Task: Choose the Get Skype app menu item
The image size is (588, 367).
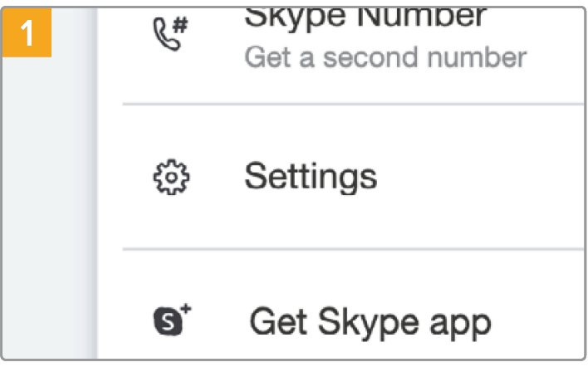Action: [x=349, y=320]
